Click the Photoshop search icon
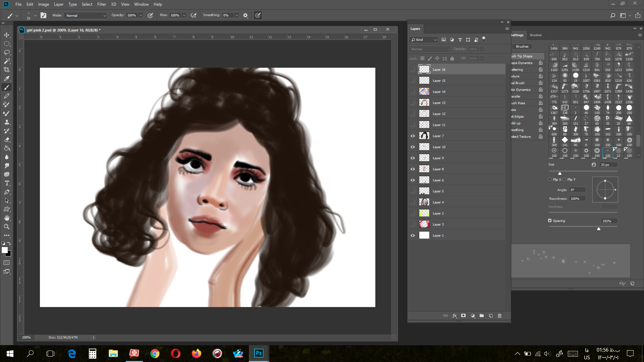This screenshot has height=362, width=644. pos(613,15)
